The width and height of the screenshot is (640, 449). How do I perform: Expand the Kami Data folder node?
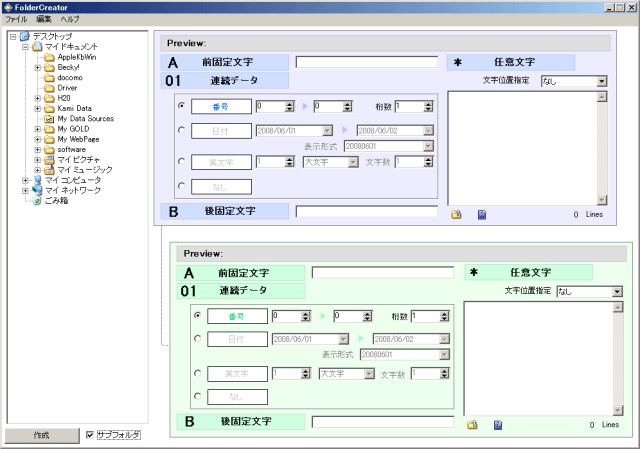[37, 108]
